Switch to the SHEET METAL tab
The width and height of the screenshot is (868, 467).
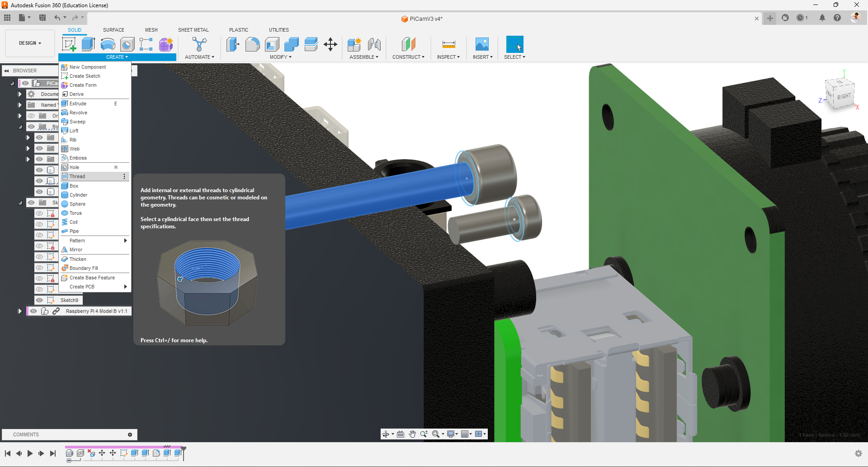coord(193,30)
